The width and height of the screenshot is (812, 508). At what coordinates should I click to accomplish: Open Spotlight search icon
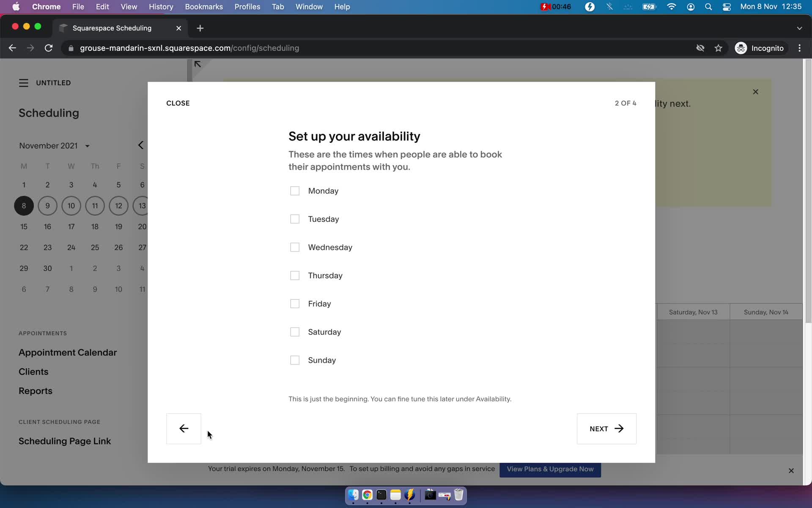[708, 7]
